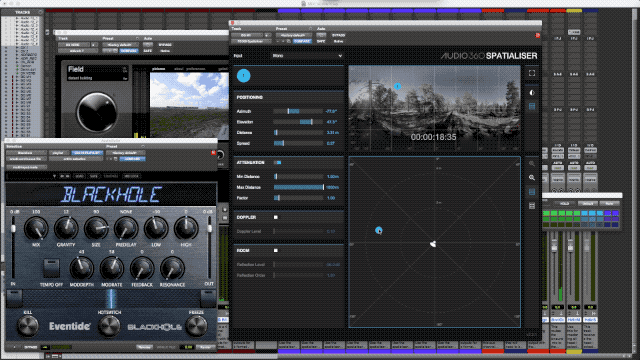Viewport: 640px width, 360px height.
Task: Click the Blackhole MODDEPTH knob
Action: [81, 269]
